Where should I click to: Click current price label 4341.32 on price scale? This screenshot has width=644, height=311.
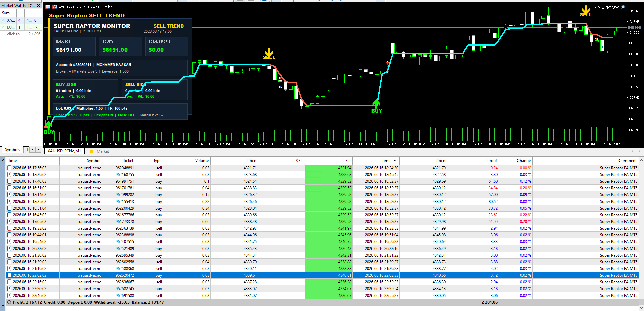pyautogui.click(x=634, y=27)
